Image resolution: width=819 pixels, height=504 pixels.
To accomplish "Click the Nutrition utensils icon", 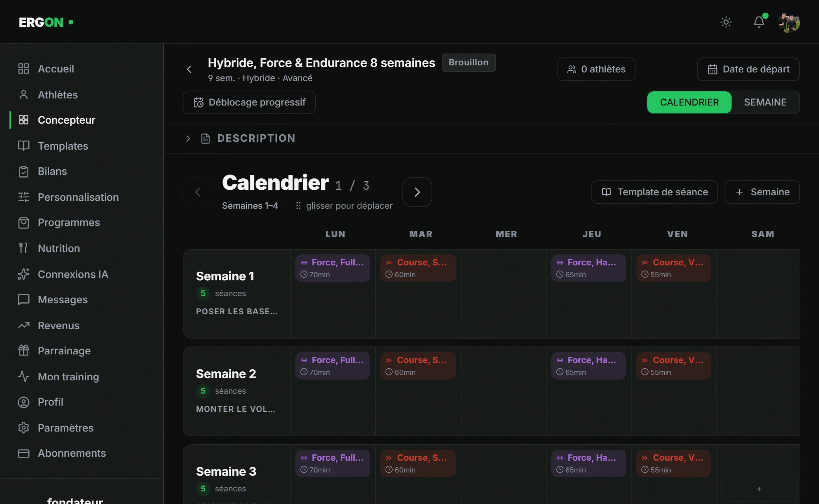I will pos(24,248).
